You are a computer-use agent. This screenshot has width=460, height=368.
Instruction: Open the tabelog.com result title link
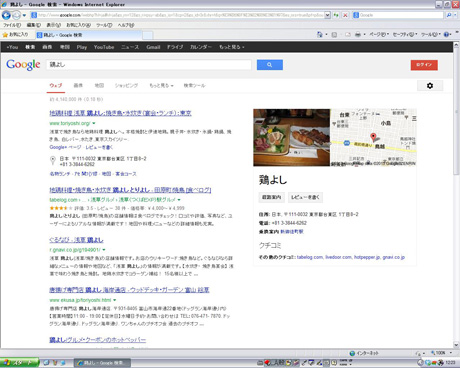point(130,190)
